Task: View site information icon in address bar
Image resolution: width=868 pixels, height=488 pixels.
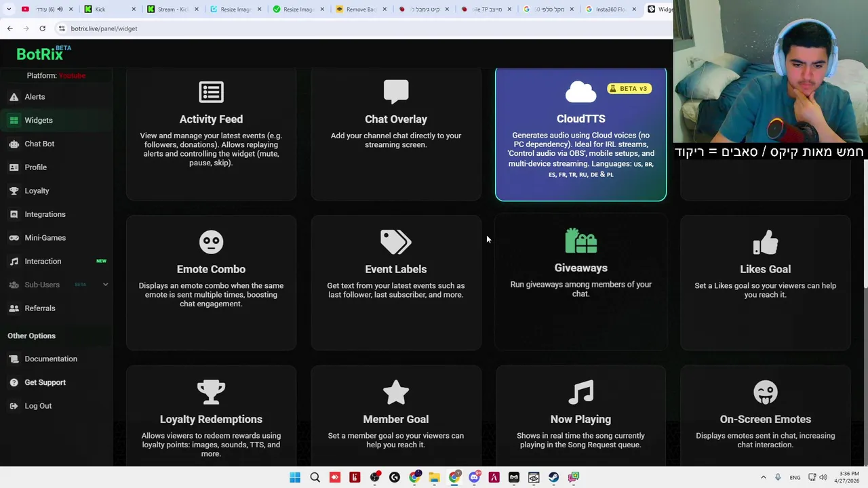Action: 62,28
